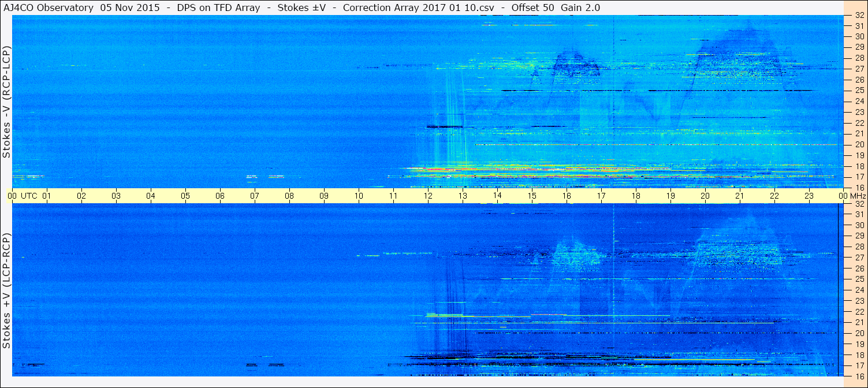Screen dimensions: 868x388
Task: Select the 07 hour marker on the time axis
Action: (255, 196)
